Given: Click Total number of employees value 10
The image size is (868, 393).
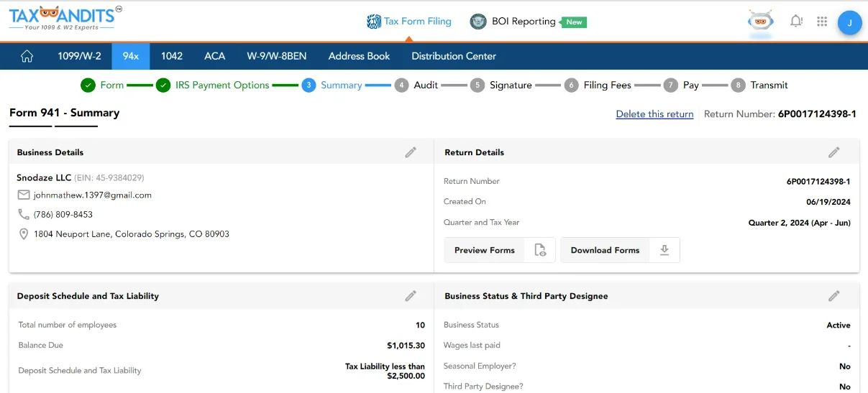Looking at the screenshot, I should 421,325.
